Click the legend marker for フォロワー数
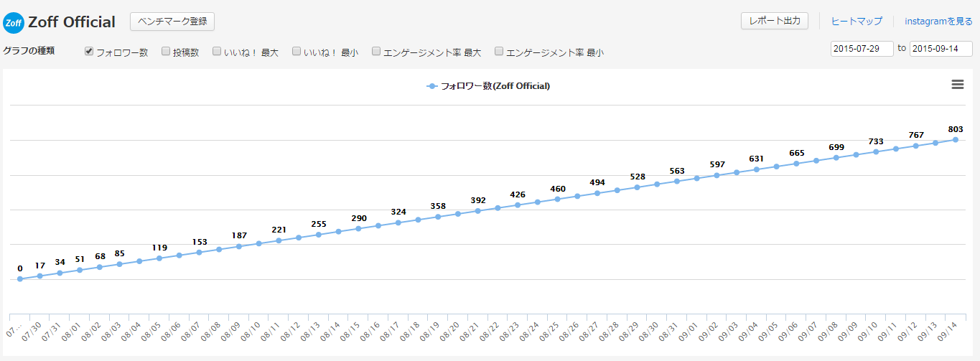Screen dimensions: 980x361 tap(431, 86)
